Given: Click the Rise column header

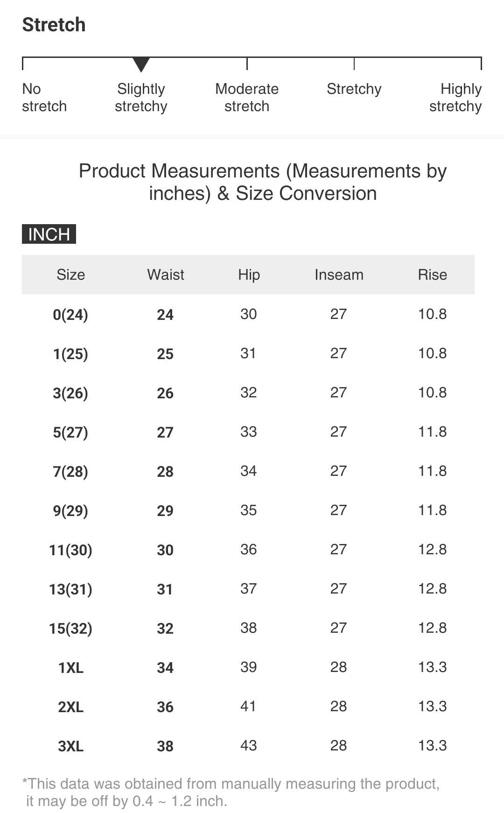Looking at the screenshot, I should coord(432,275).
